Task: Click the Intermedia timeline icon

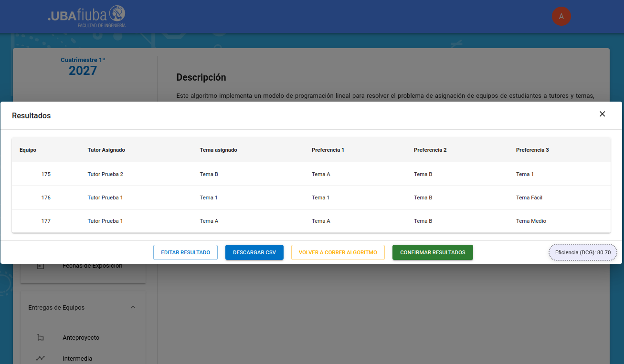Action: (x=41, y=358)
